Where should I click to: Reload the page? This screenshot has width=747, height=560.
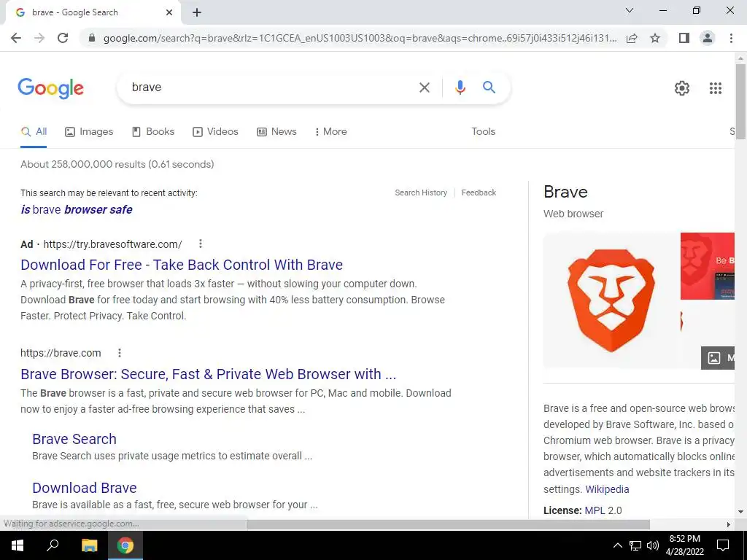point(63,38)
